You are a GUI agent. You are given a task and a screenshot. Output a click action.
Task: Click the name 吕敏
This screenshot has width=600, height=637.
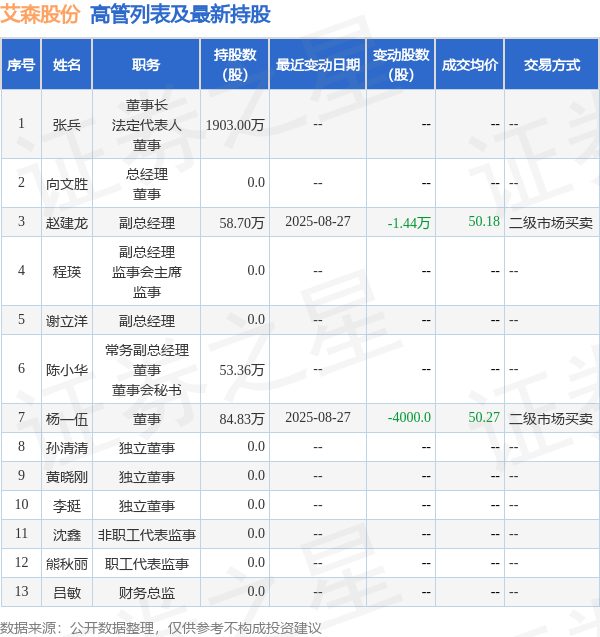[x=67, y=593]
